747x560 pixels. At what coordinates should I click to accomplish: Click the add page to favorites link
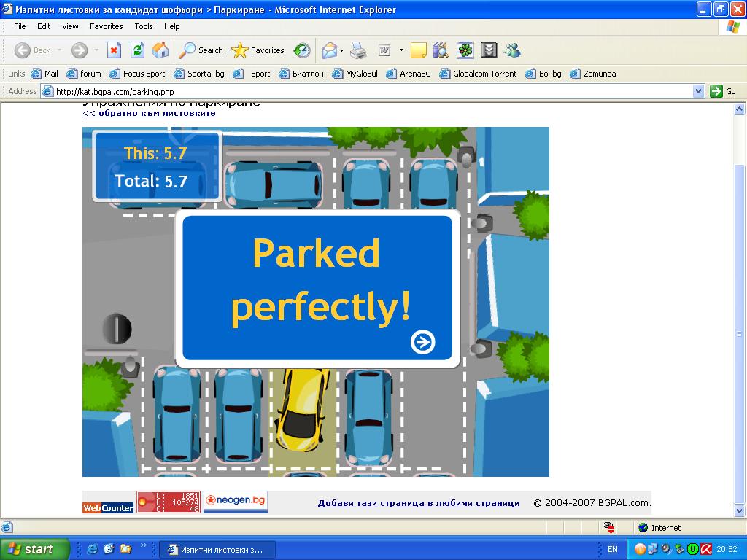pos(418,503)
